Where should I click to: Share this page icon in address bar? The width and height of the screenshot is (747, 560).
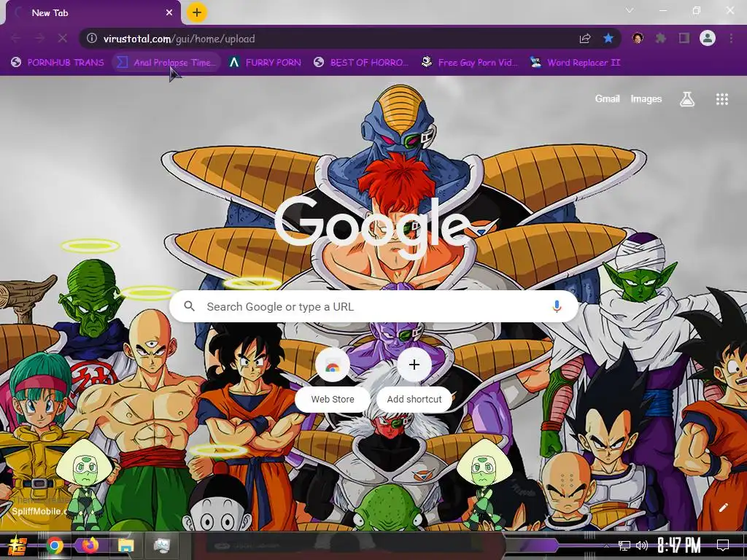(x=585, y=39)
